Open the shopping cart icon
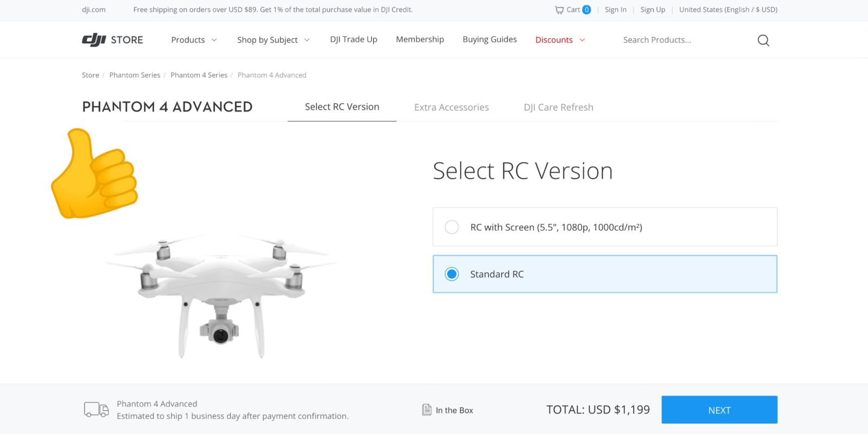This screenshot has width=868, height=434. 559,10
